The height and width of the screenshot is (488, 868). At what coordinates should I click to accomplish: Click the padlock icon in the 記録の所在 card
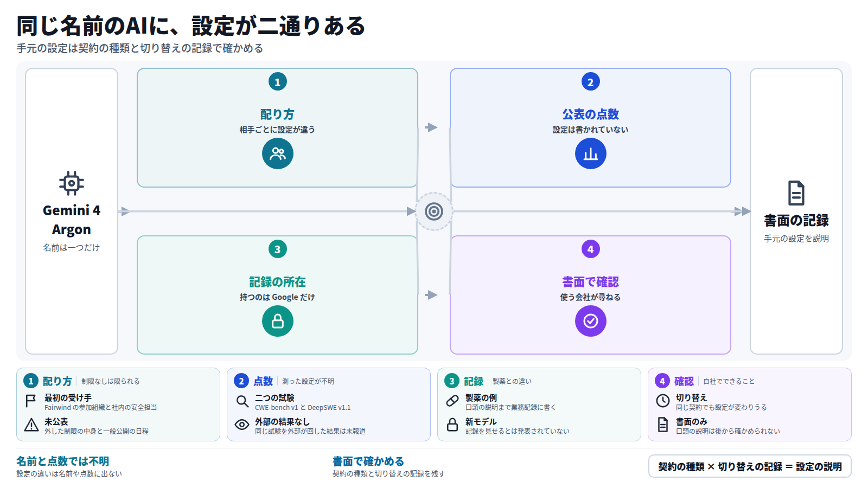(x=278, y=321)
